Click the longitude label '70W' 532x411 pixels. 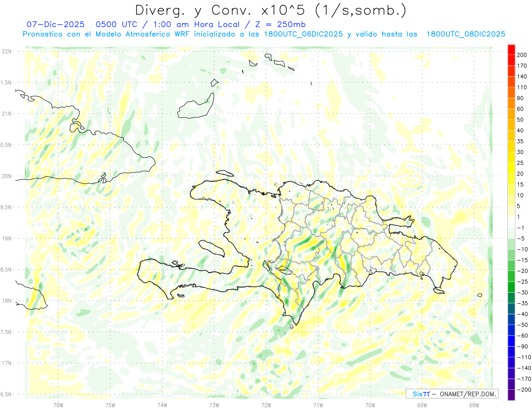370,405
